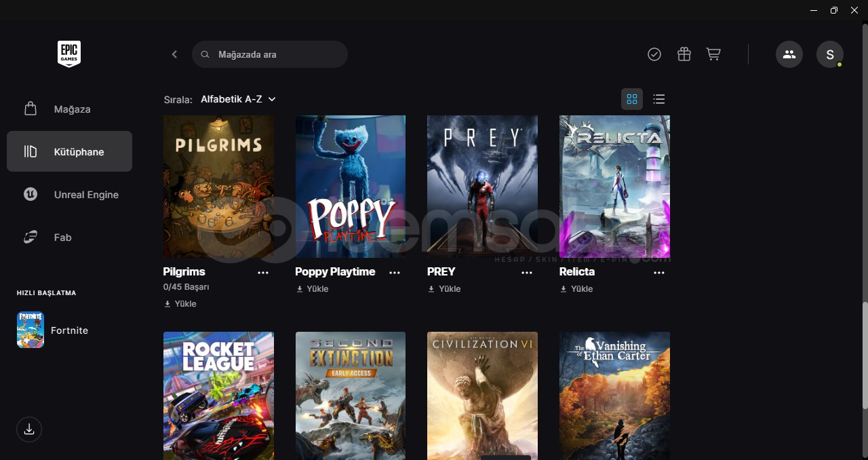Open Pilgrims options menu
This screenshot has height=460, width=868.
pos(263,273)
